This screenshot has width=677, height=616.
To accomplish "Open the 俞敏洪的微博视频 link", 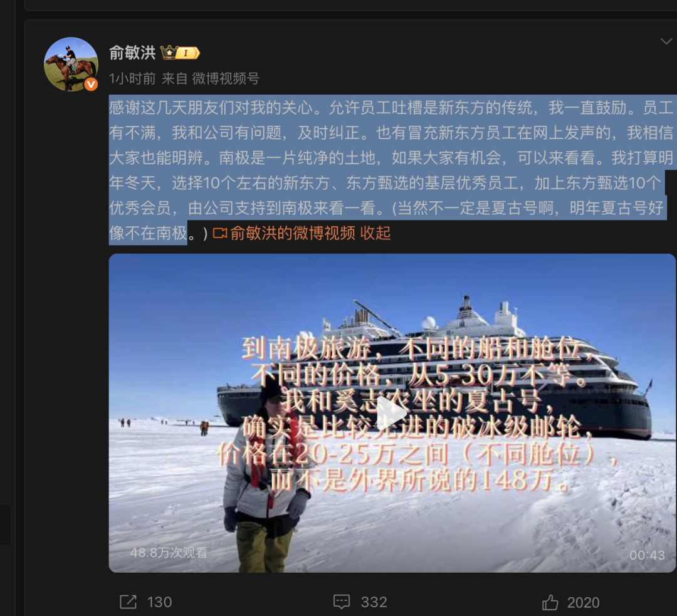I will (x=293, y=233).
